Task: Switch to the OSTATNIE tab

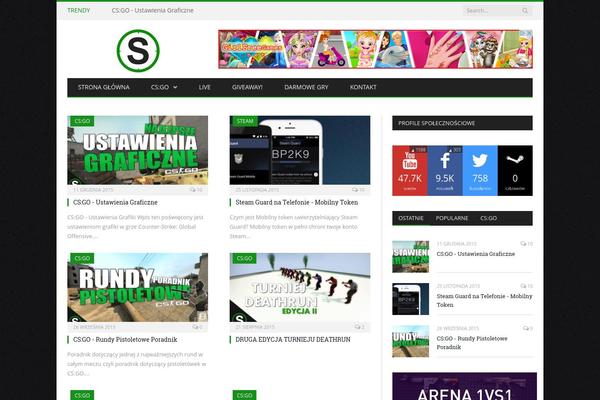Action: (x=411, y=218)
